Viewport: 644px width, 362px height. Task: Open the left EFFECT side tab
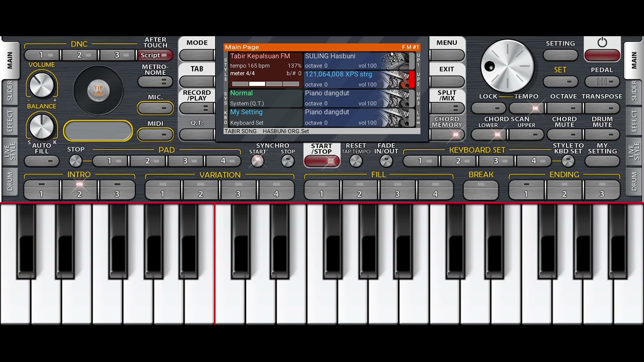[x=10, y=121]
